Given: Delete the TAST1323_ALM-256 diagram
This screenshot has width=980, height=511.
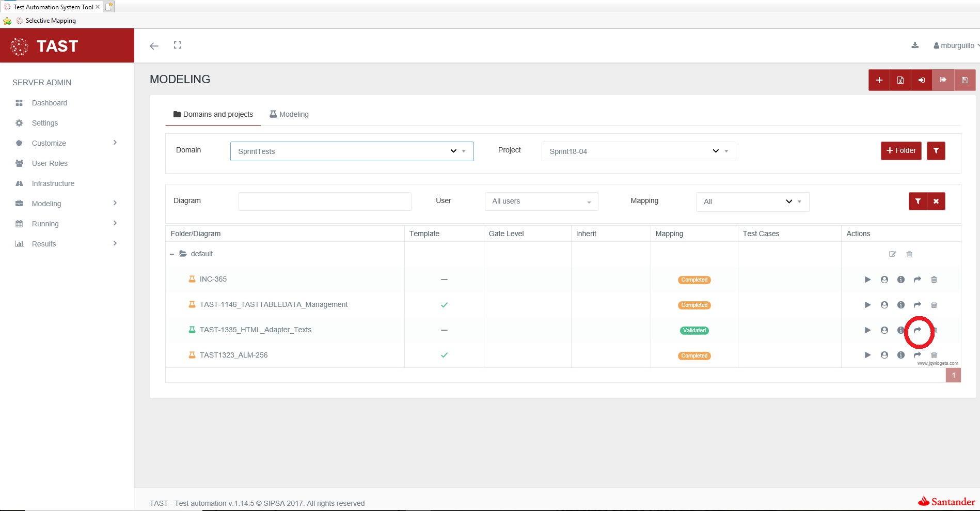Looking at the screenshot, I should coord(934,355).
